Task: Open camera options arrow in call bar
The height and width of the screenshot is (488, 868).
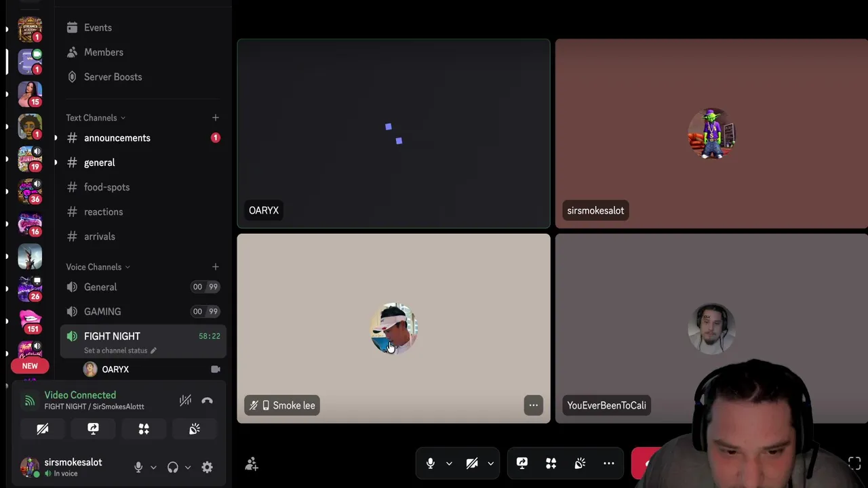Action: click(490, 464)
